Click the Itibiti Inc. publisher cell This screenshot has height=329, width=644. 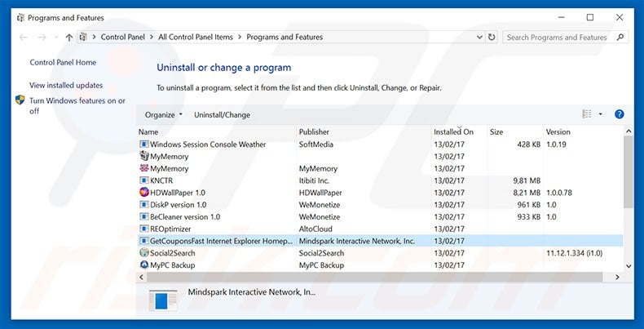click(314, 180)
